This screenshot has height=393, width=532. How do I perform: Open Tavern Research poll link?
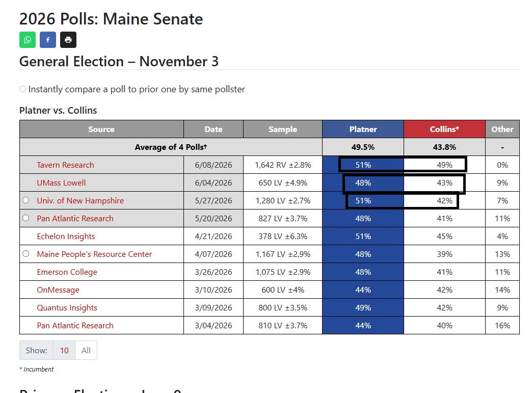pos(66,165)
